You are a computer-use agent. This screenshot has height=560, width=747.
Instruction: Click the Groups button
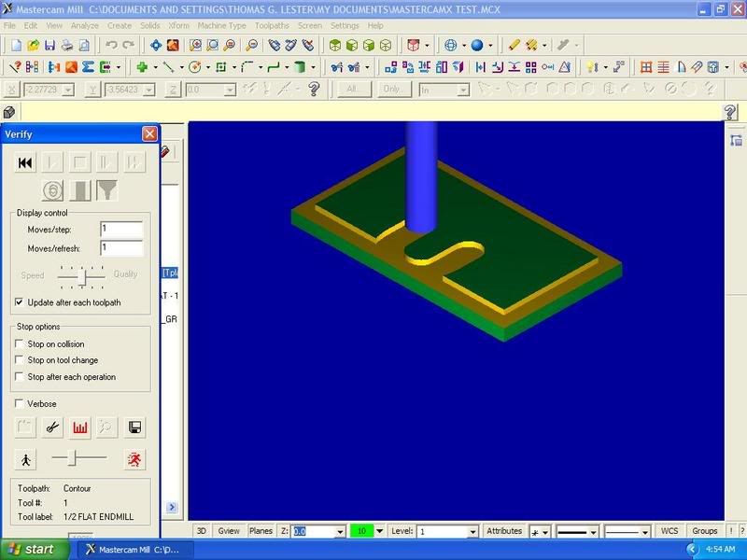[705, 531]
